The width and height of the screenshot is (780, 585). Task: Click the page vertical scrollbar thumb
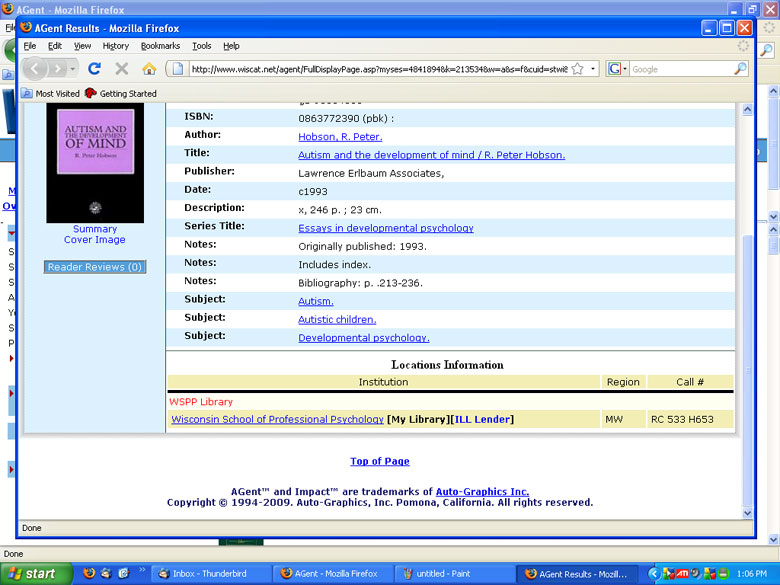pyautogui.click(x=747, y=371)
